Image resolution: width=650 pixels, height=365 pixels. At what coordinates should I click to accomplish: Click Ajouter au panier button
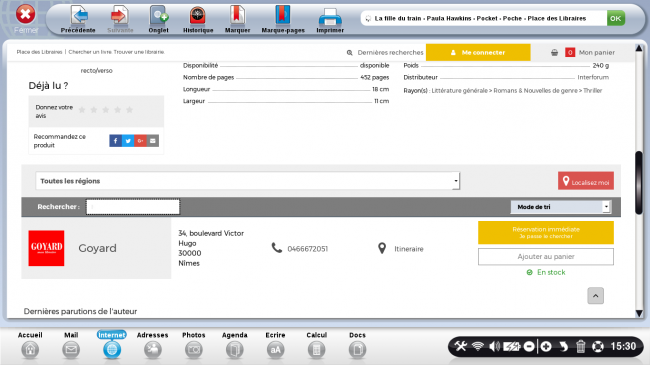click(546, 256)
